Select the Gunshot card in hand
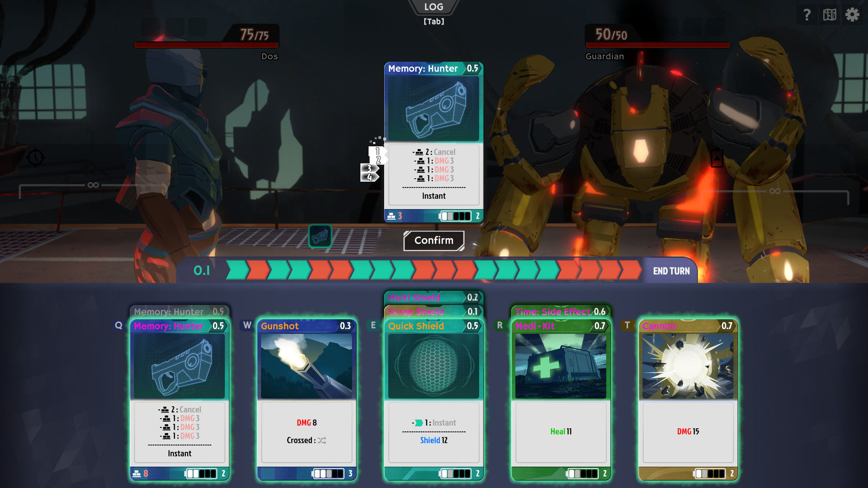This screenshot has height=488, width=868. coord(306,387)
